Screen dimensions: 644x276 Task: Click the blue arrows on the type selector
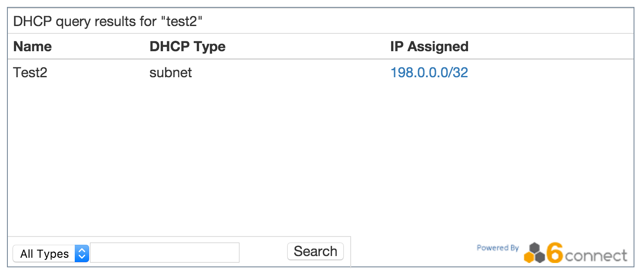(x=82, y=253)
